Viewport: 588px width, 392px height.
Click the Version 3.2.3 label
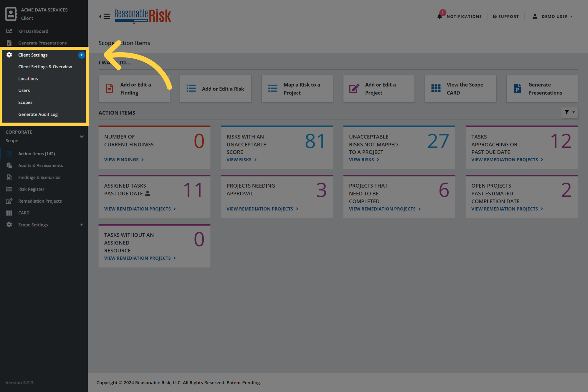[19, 382]
